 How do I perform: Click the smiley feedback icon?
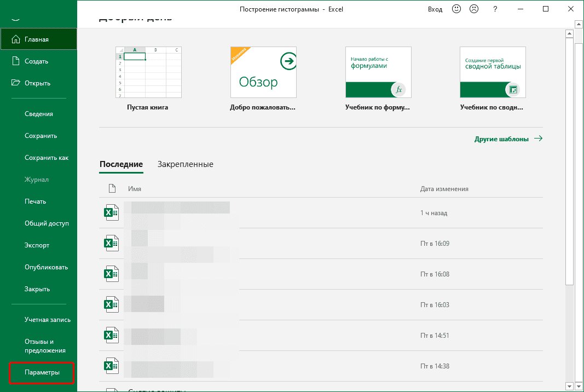pos(456,9)
